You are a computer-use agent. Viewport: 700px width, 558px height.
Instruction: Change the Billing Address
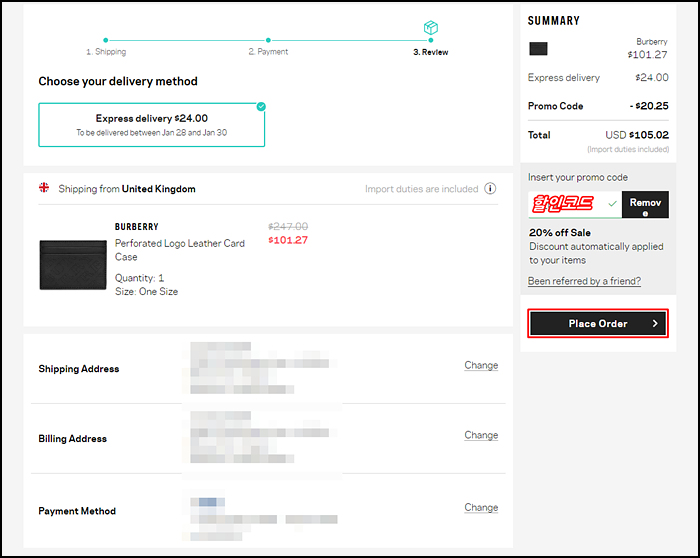[481, 435]
